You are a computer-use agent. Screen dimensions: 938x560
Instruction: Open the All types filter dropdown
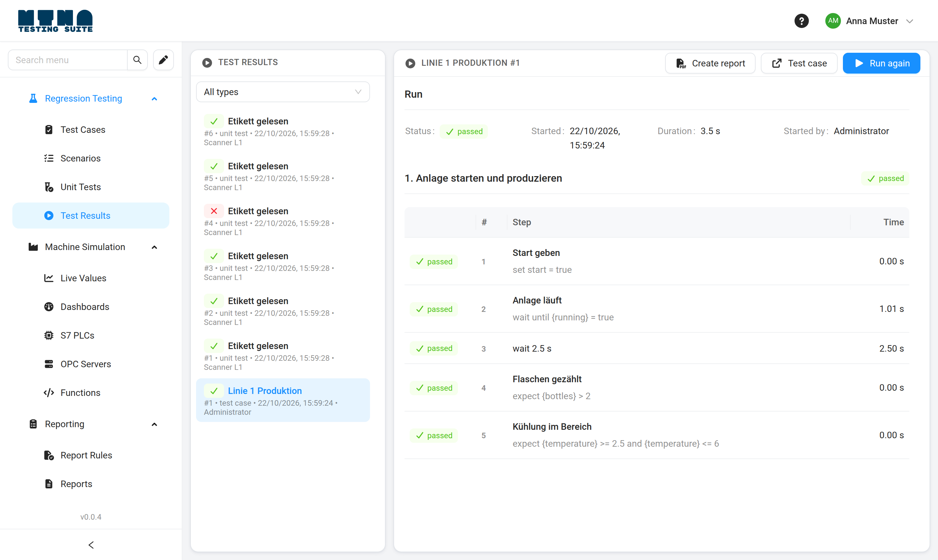283,92
